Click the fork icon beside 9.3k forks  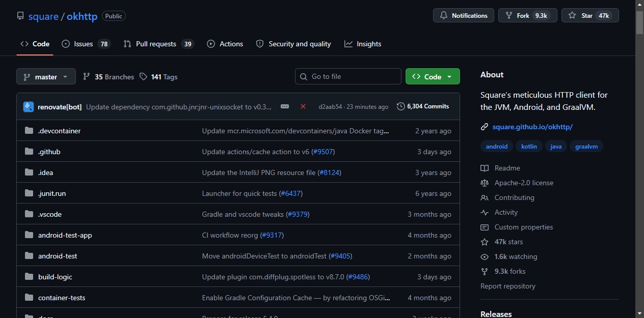pyautogui.click(x=485, y=271)
